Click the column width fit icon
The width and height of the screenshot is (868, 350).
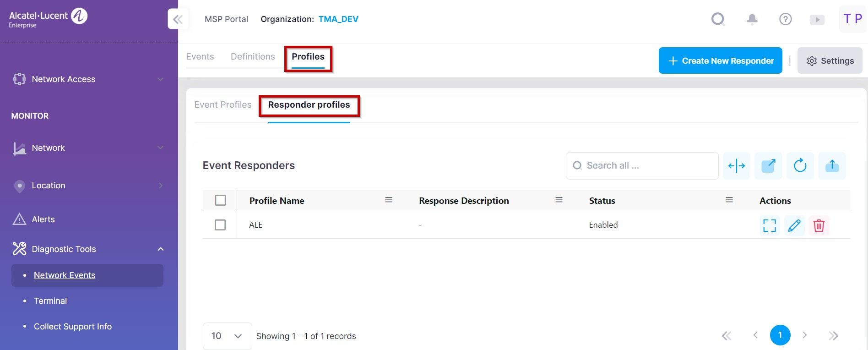[737, 165]
